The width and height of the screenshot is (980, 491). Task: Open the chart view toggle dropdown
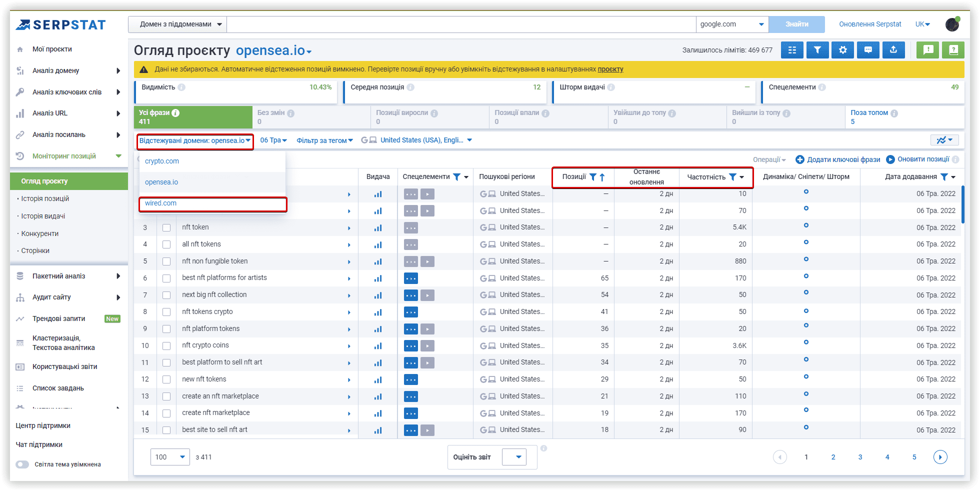click(x=944, y=140)
